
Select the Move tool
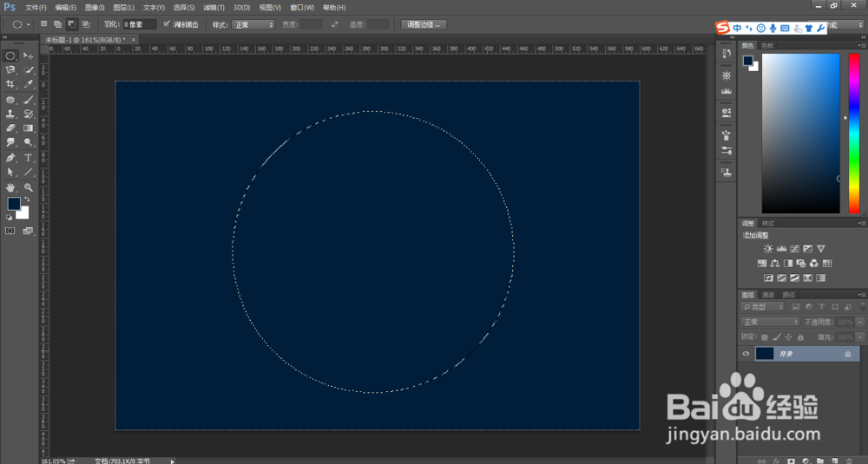point(29,56)
